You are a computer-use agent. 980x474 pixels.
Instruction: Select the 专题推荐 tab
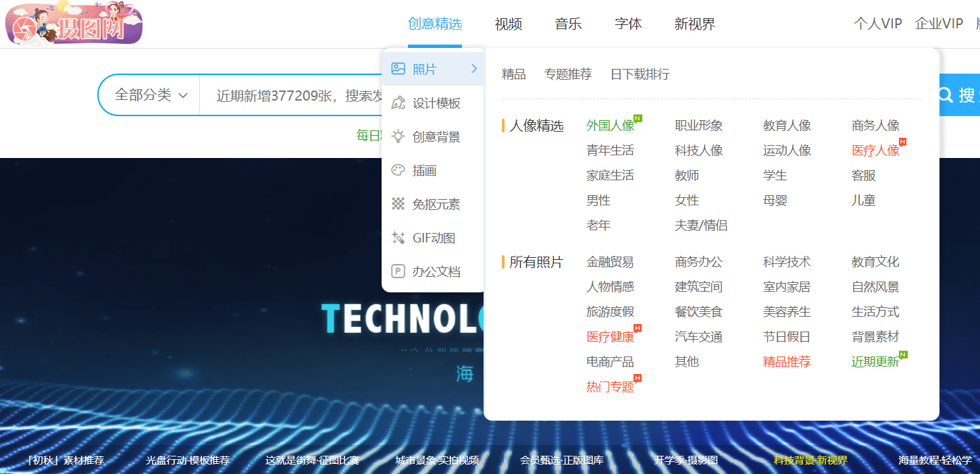click(x=568, y=74)
